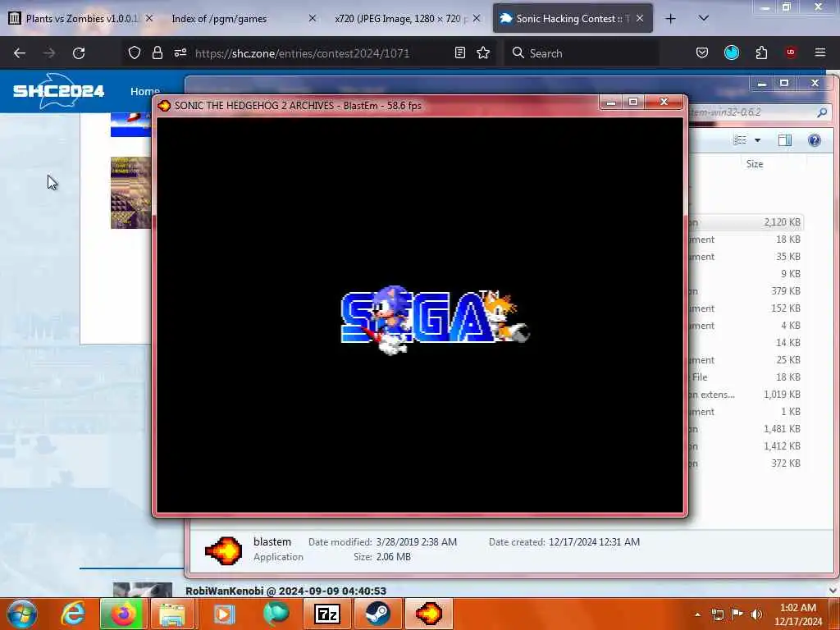The height and width of the screenshot is (630, 840).
Task: Close the Index of /pgm/games tab
Action: (x=313, y=18)
